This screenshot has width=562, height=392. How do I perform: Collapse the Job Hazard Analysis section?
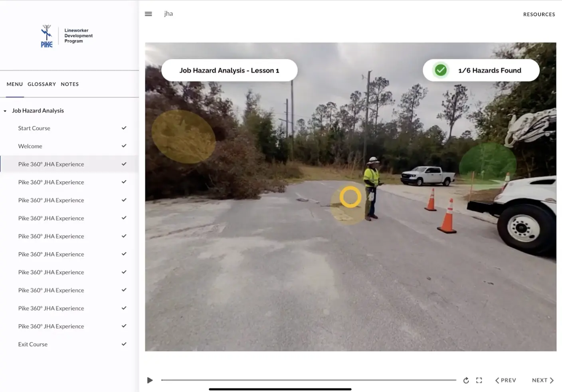5,111
